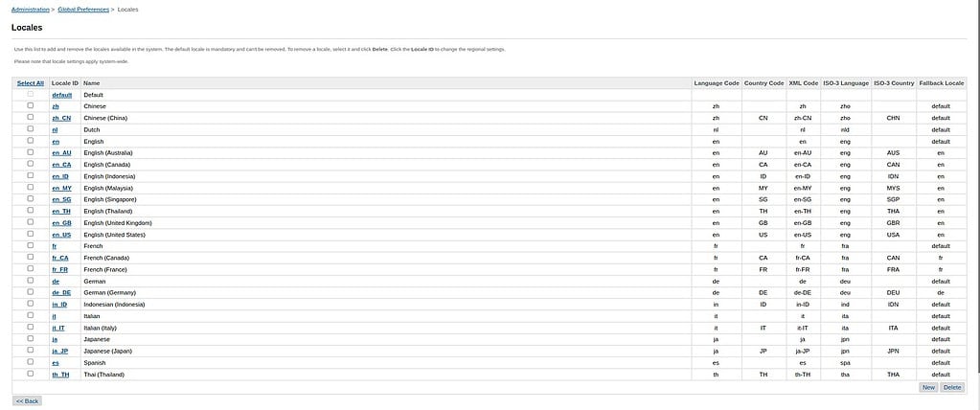Image resolution: width=980 pixels, height=410 pixels.
Task: Select the Thai (Thailand) checkbox
Action: (x=30, y=374)
